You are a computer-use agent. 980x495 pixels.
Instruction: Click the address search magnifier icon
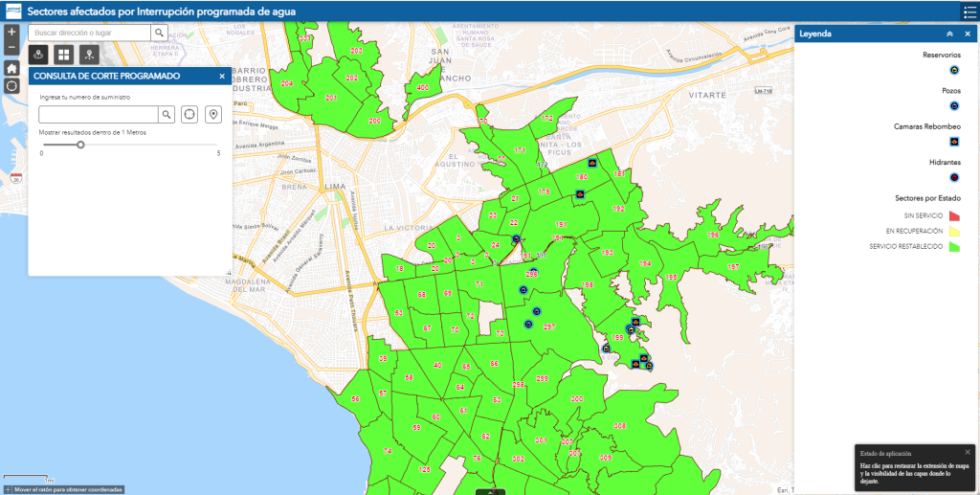click(x=159, y=33)
